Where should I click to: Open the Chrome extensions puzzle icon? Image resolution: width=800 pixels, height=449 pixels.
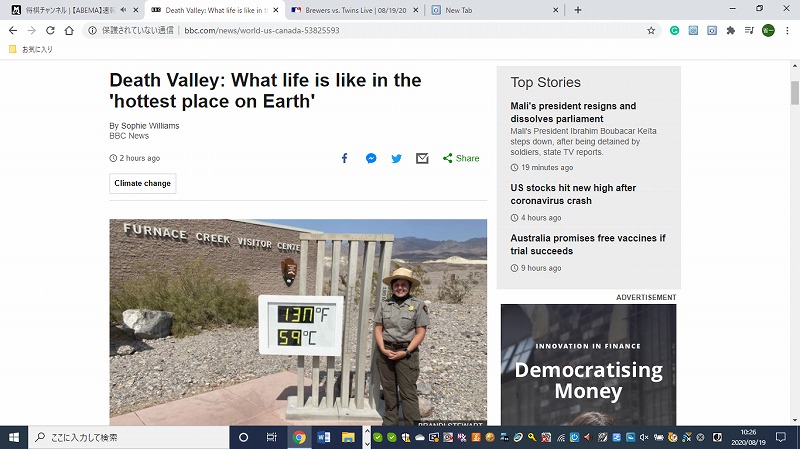731,31
